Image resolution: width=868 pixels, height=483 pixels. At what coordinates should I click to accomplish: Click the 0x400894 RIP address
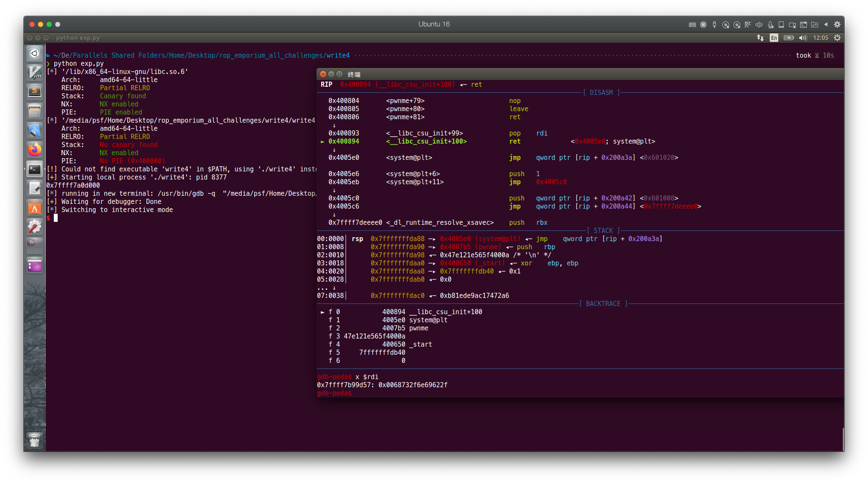point(355,85)
